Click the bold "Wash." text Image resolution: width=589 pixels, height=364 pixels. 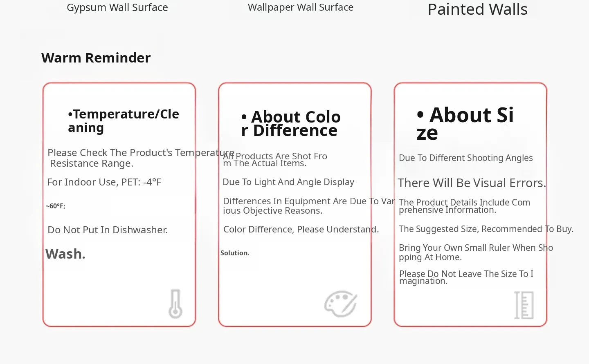(65, 254)
